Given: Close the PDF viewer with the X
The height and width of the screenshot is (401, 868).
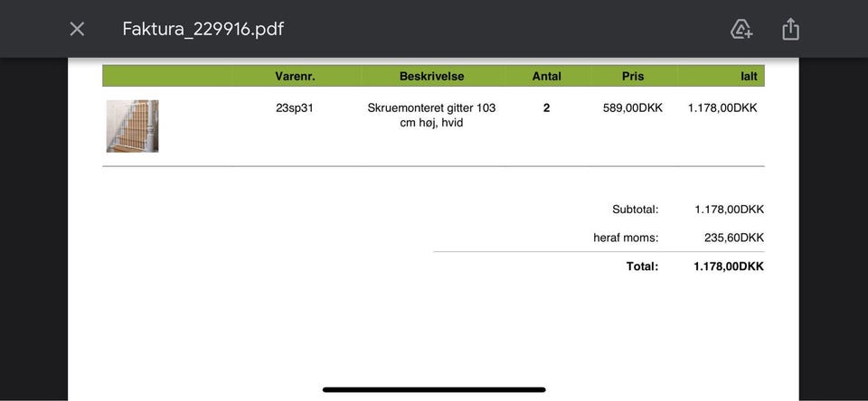Looking at the screenshot, I should 77,29.
